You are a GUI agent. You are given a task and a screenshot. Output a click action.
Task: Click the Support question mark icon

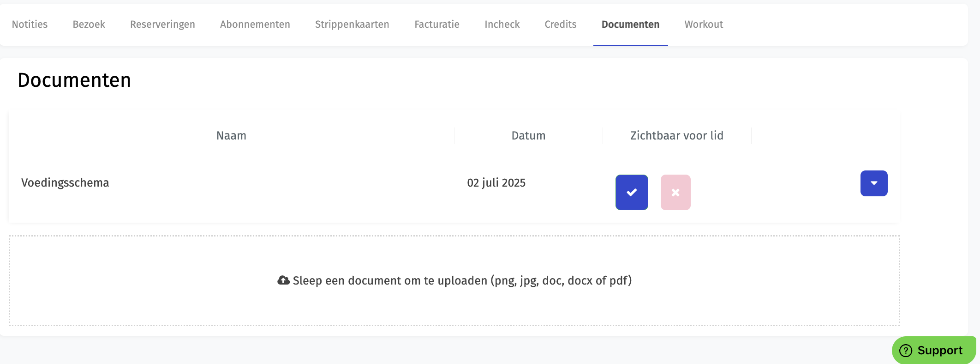click(x=906, y=351)
